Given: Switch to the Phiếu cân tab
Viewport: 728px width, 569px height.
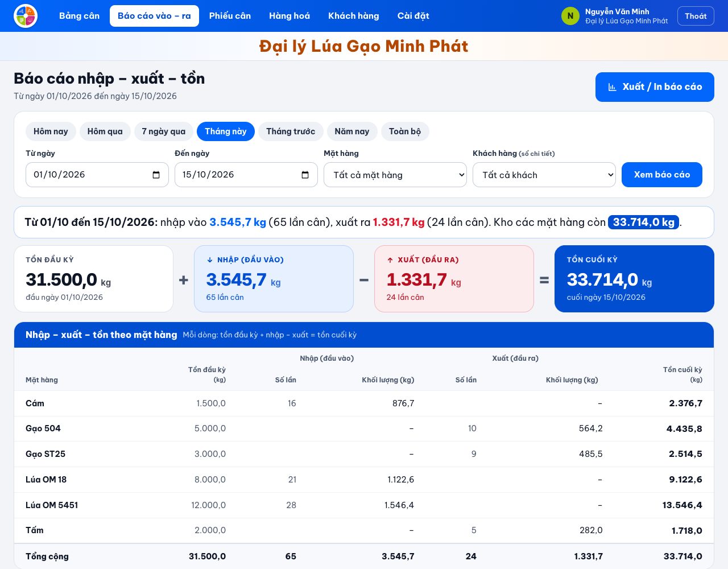Looking at the screenshot, I should [x=230, y=16].
